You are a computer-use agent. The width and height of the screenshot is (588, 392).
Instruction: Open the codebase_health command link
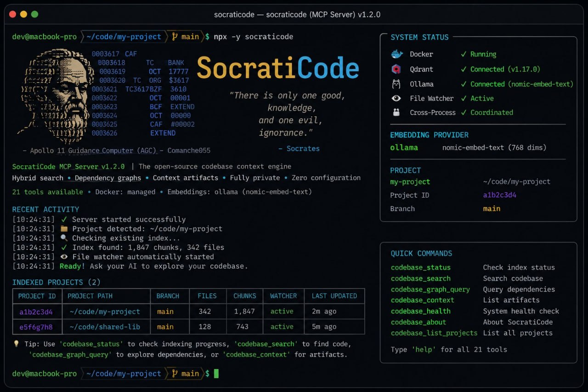(420, 311)
